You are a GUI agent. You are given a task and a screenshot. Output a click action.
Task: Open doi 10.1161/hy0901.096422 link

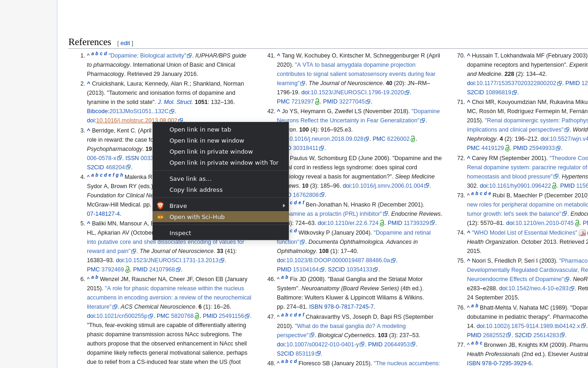(520, 186)
